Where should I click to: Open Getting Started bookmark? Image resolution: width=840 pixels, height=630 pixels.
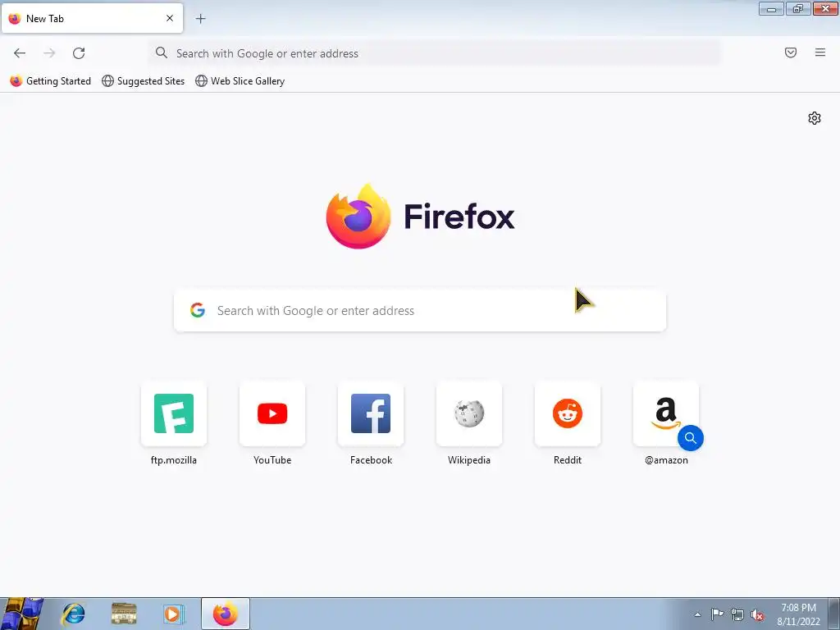coord(51,81)
